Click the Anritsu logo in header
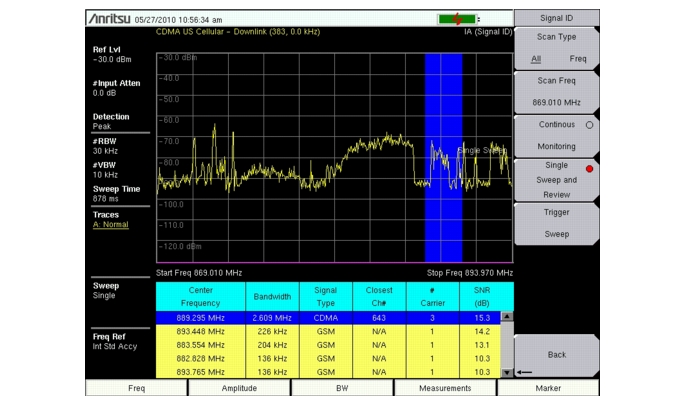The width and height of the screenshot is (689, 402). tap(118, 19)
